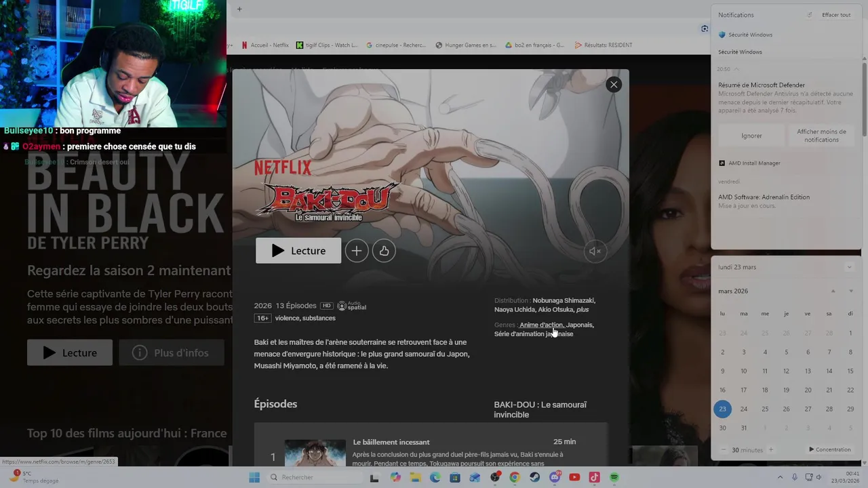Open the Accueil - Netflix bookmark
Image resolution: width=868 pixels, height=488 pixels.
(x=265, y=45)
